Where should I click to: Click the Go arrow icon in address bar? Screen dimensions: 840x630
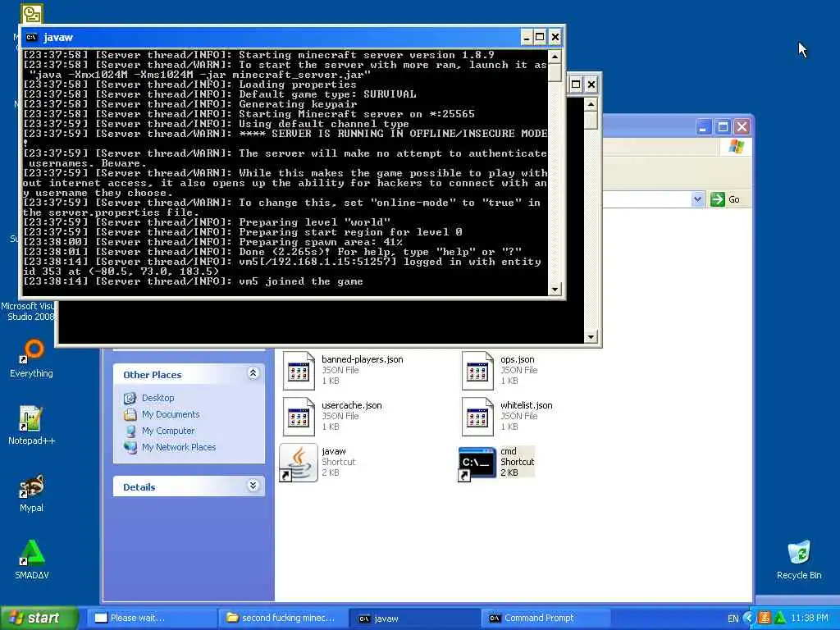[717, 199]
